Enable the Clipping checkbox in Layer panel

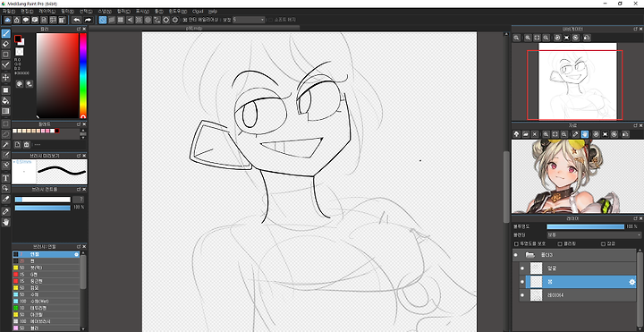coord(560,243)
